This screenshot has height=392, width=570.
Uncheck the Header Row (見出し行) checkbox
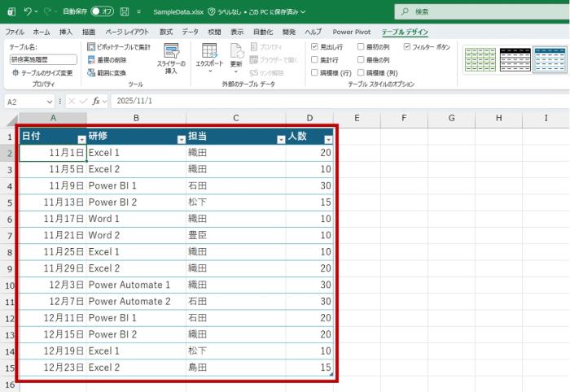click(314, 47)
